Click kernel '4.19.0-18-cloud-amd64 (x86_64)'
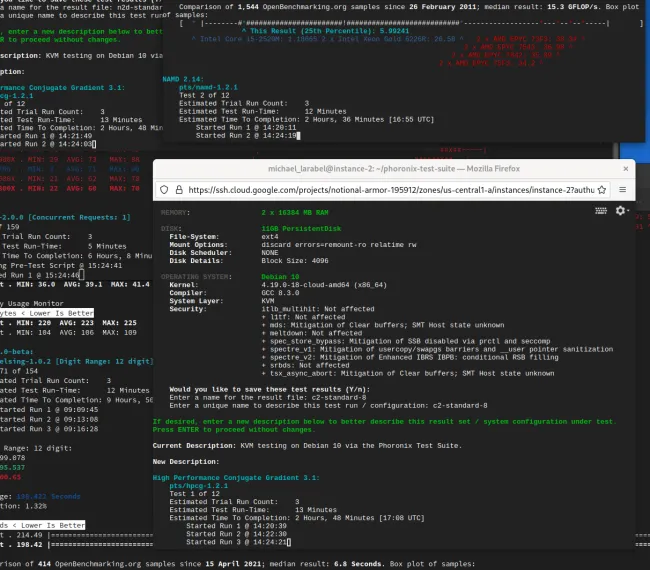The image size is (650, 570). coord(324,285)
